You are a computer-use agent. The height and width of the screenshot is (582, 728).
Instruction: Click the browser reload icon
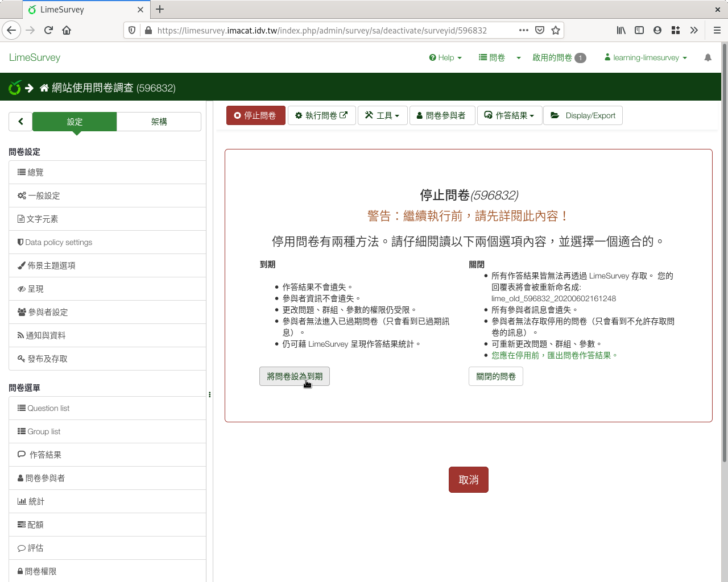[x=48, y=30]
